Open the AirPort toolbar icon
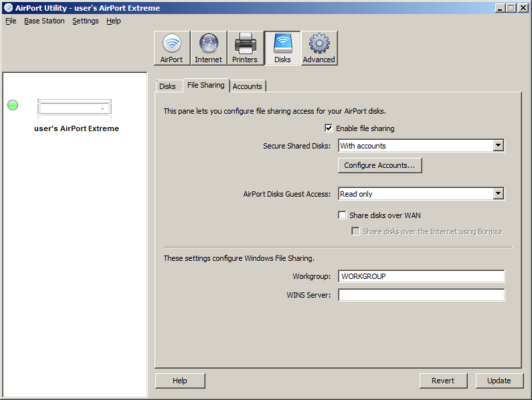Screen dimensions: 532x400 click(172, 48)
